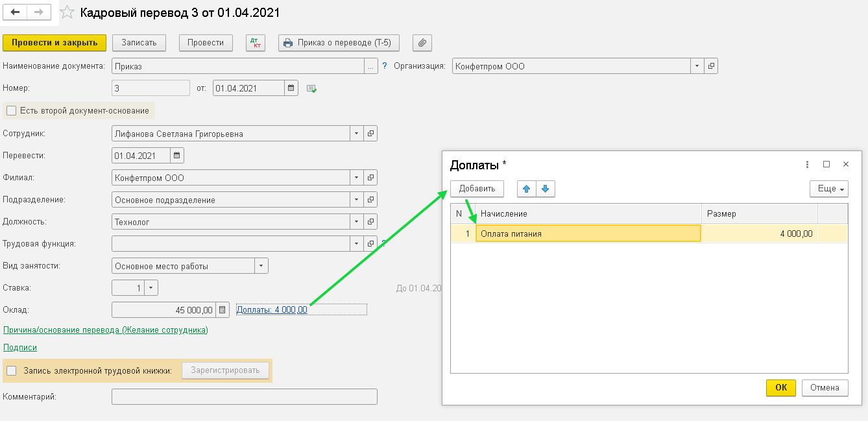The image size is (868, 421).
Task: Move row up with blue up arrow
Action: [526, 189]
